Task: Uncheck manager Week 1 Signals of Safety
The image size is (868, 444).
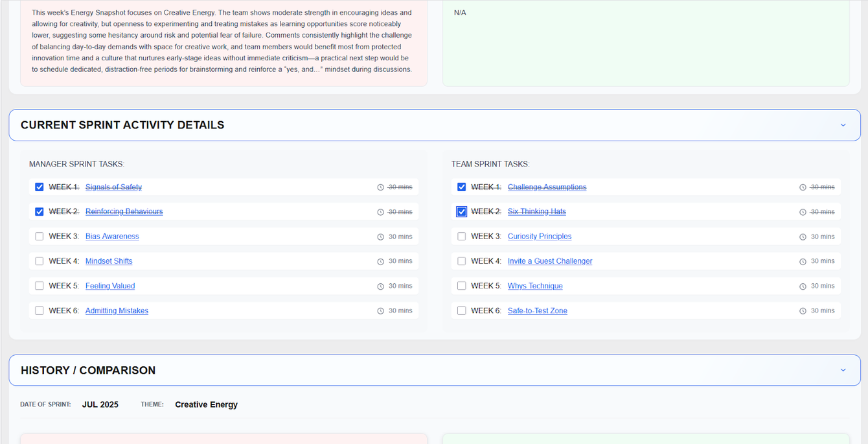Action: (x=40, y=187)
